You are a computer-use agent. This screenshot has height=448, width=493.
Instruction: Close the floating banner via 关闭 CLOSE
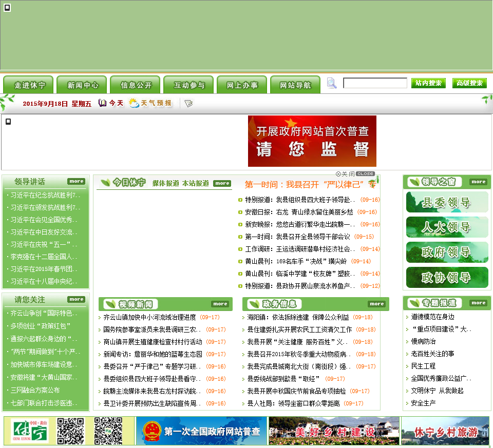pos(355,174)
